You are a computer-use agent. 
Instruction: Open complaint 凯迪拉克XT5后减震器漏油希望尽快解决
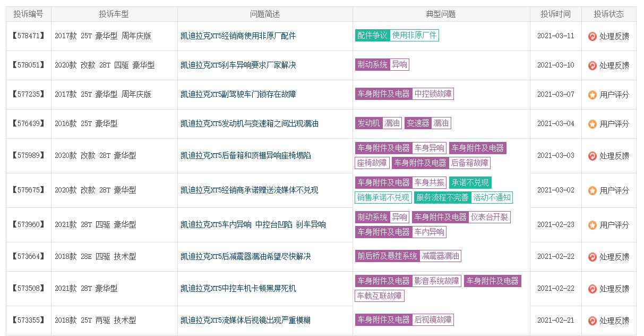[x=245, y=256]
